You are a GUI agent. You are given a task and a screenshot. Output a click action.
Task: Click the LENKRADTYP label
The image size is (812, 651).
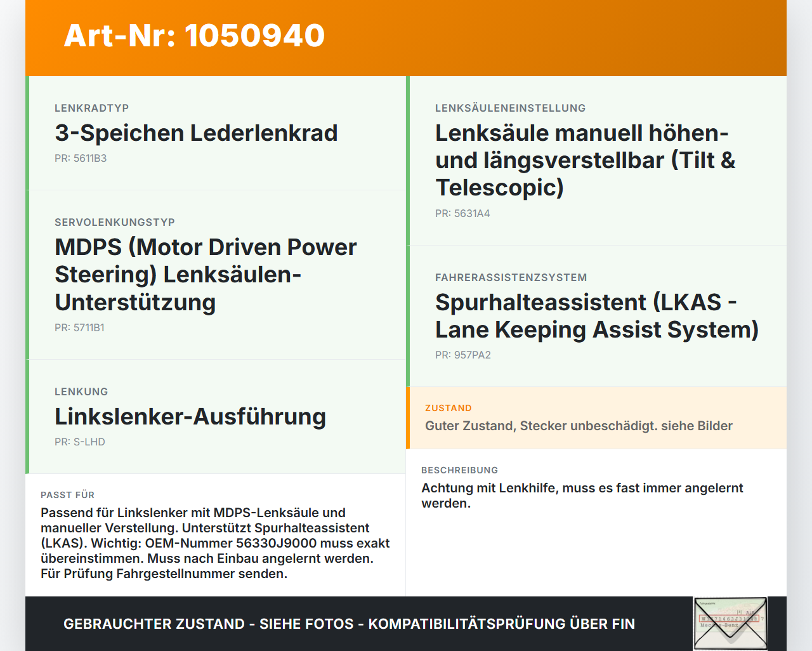(x=92, y=109)
